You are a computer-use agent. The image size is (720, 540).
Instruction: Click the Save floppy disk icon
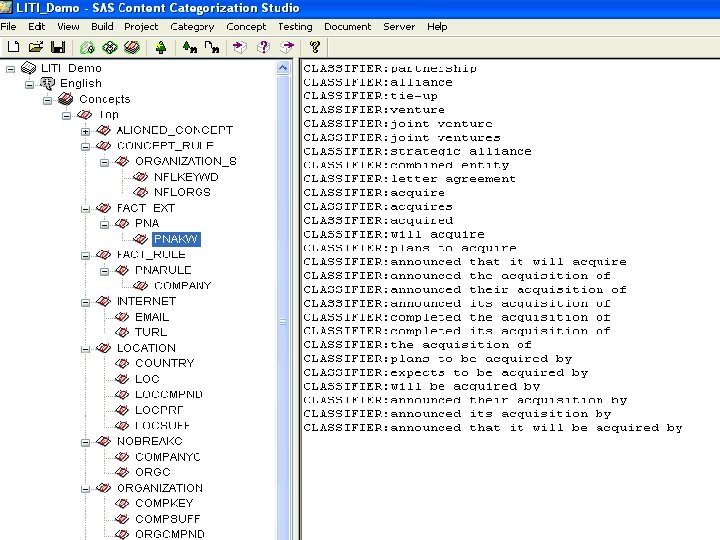[x=58, y=47]
